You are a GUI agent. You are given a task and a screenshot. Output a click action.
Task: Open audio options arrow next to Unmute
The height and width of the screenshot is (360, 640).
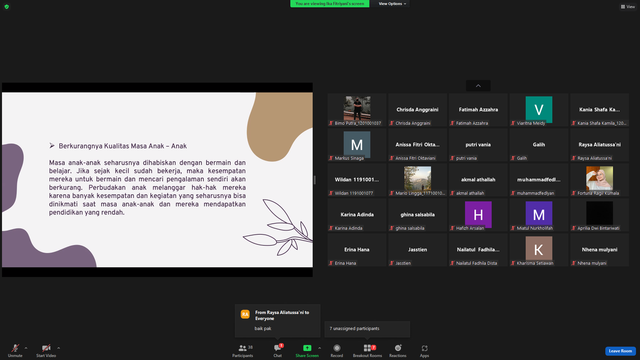click(26, 348)
